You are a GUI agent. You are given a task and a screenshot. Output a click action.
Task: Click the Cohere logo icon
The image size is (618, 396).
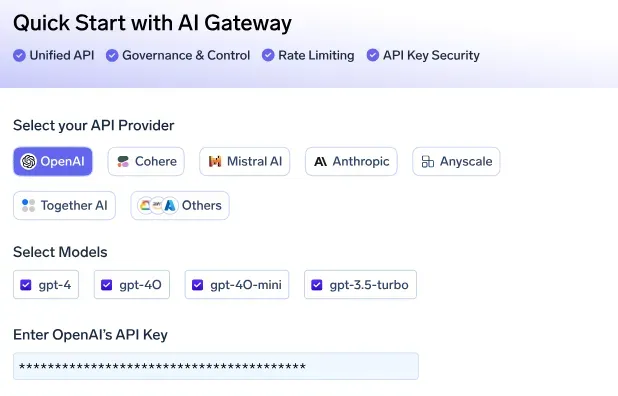coord(123,162)
